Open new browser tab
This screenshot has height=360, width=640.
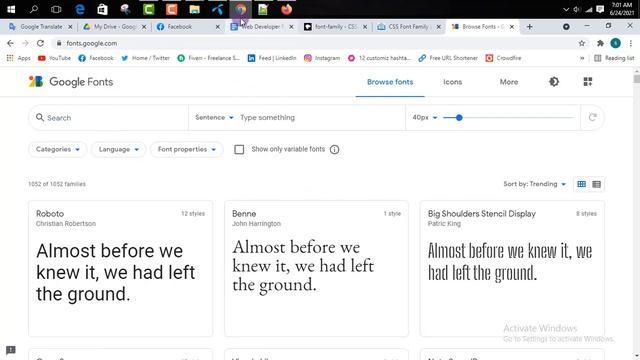point(529,27)
